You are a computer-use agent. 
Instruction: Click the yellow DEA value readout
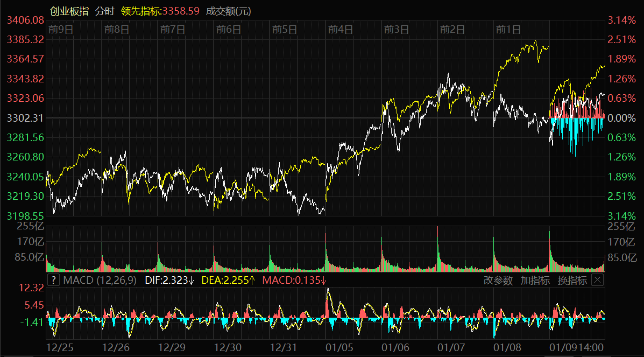click(228, 280)
